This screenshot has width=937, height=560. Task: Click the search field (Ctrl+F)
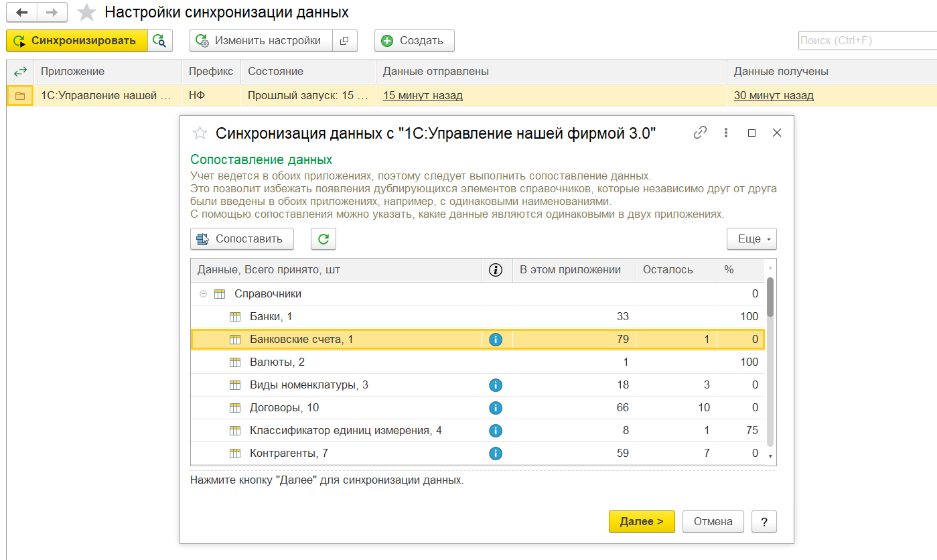(x=865, y=41)
